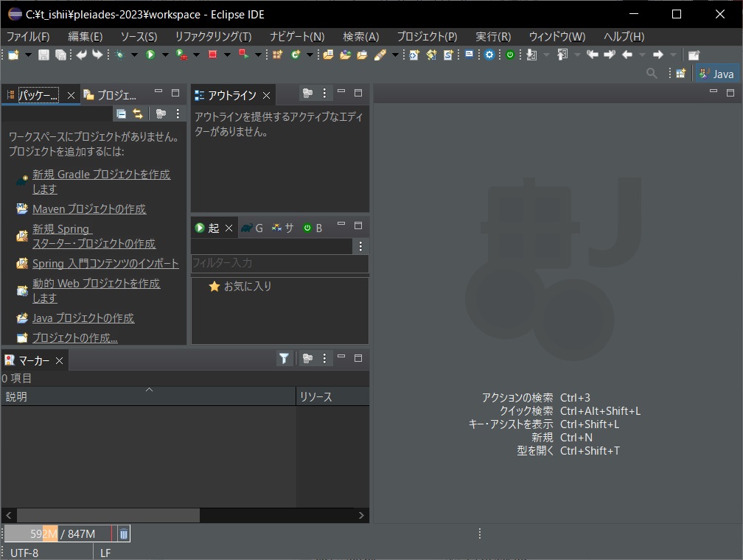743x560 pixels.
Task: Click the Last Edit Location arrow
Action: point(593,55)
